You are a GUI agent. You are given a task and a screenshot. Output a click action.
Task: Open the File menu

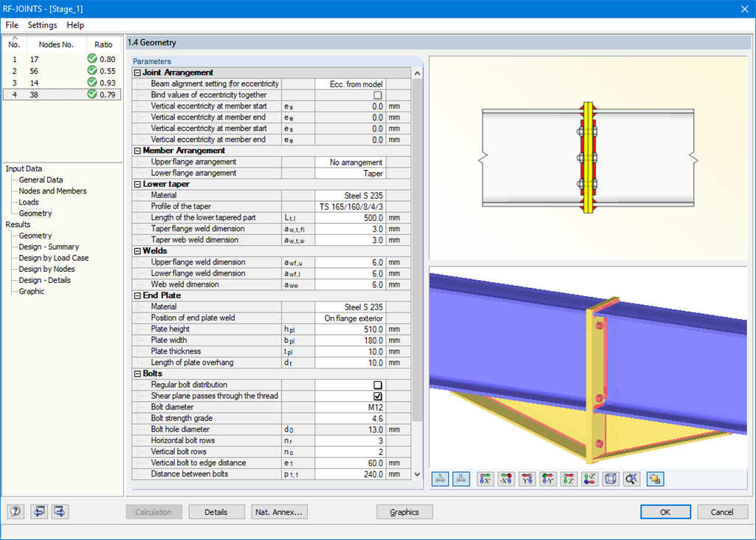click(x=11, y=24)
